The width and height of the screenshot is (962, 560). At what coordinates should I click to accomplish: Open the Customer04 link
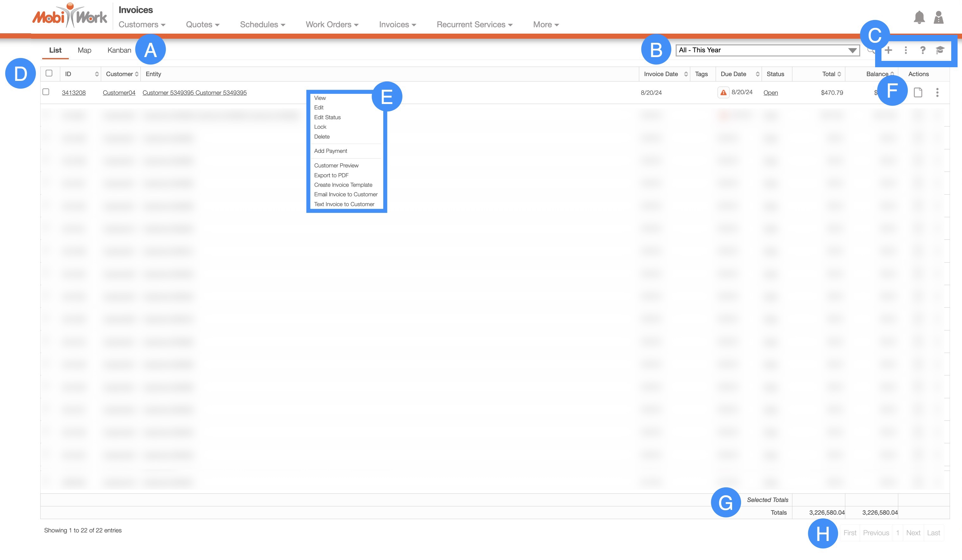pos(119,93)
